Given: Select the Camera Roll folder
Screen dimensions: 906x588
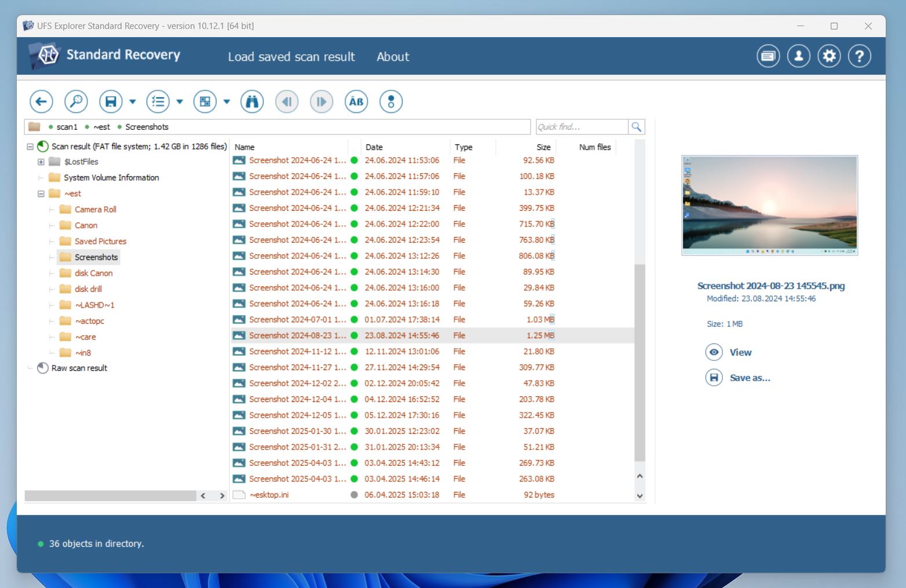Looking at the screenshot, I should [x=96, y=210].
